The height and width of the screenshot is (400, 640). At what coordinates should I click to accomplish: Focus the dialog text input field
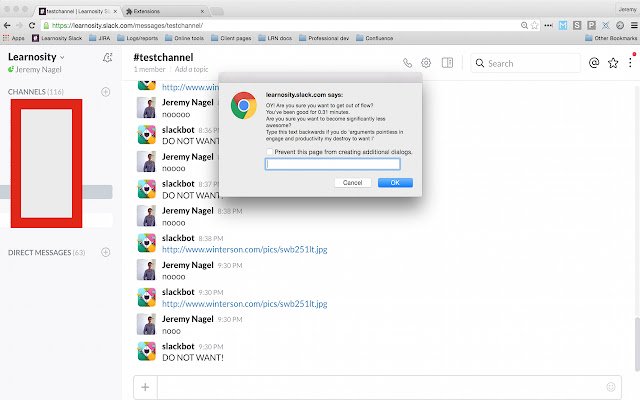click(333, 164)
